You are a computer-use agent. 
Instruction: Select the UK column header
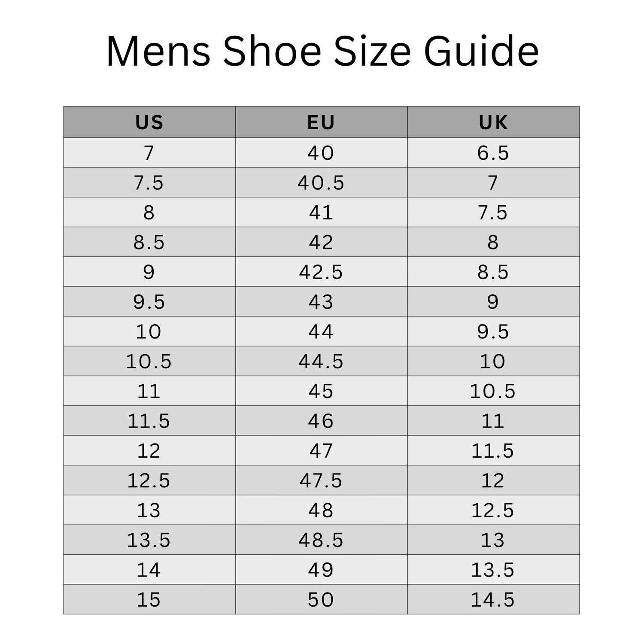coord(493,122)
